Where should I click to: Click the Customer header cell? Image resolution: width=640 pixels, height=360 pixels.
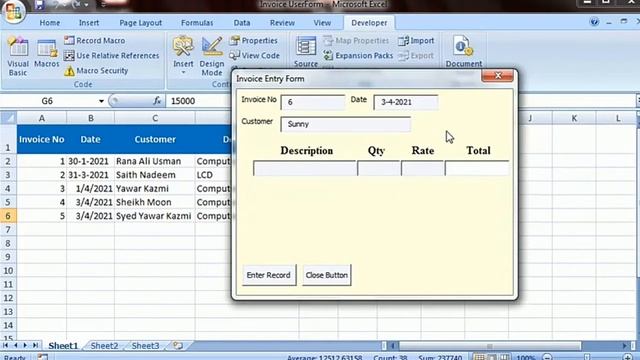tap(155, 139)
